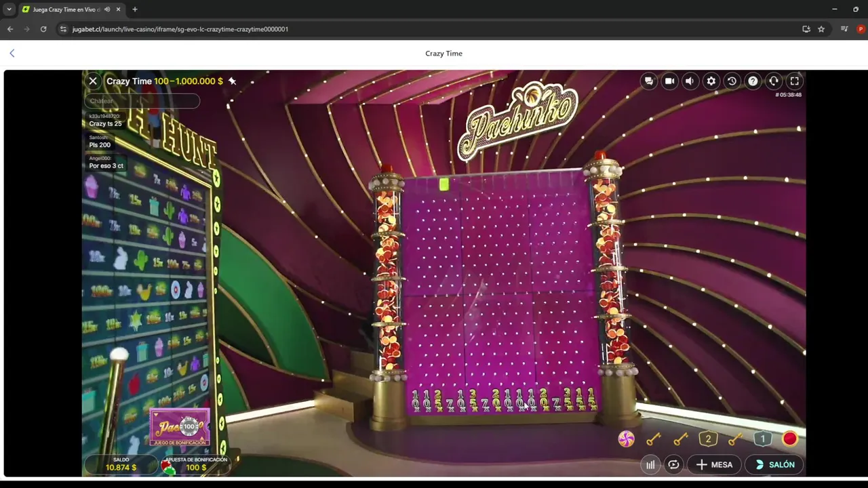
Task: Bookmark this page with the star
Action: (x=821, y=29)
